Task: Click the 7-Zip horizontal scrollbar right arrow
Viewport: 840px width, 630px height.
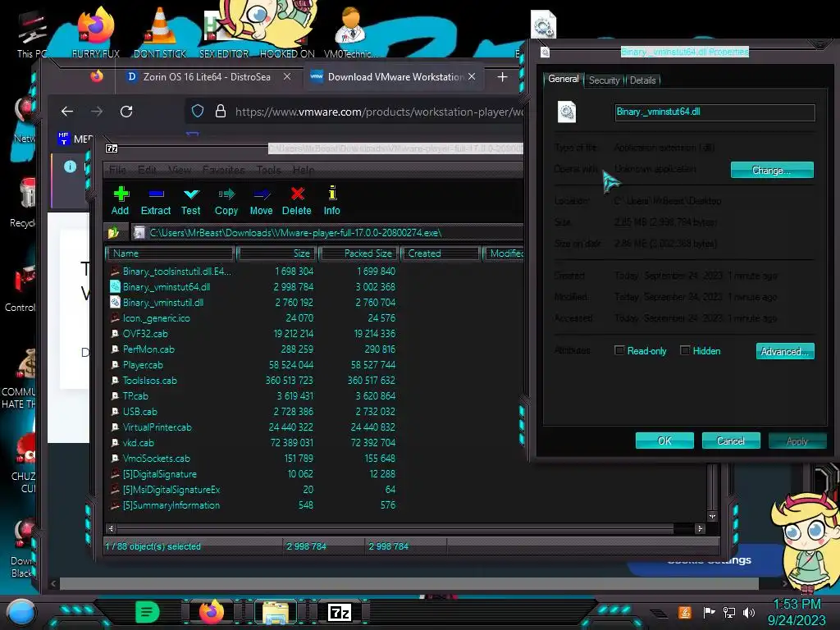Action: (700, 529)
